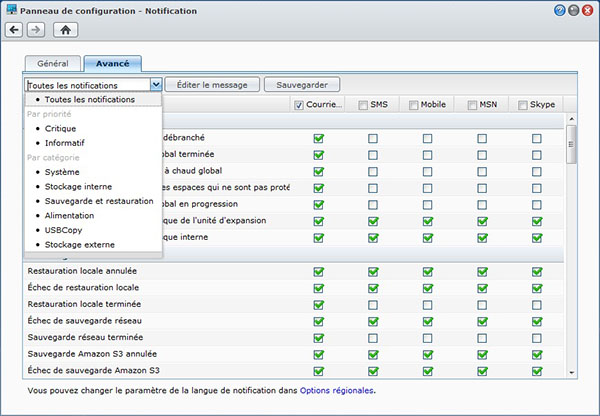The width and height of the screenshot is (600, 416).
Task: Click the Sauvegarder button
Action: click(302, 85)
